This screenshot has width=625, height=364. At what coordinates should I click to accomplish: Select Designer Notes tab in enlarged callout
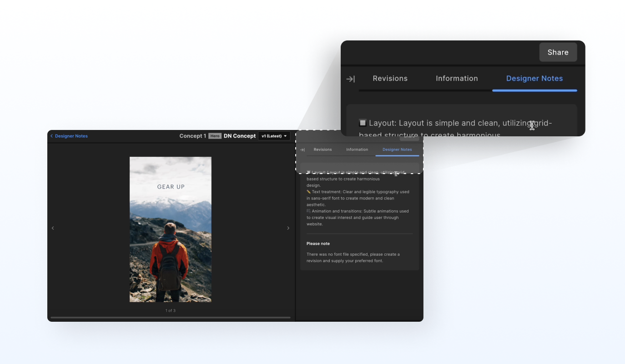(x=534, y=78)
